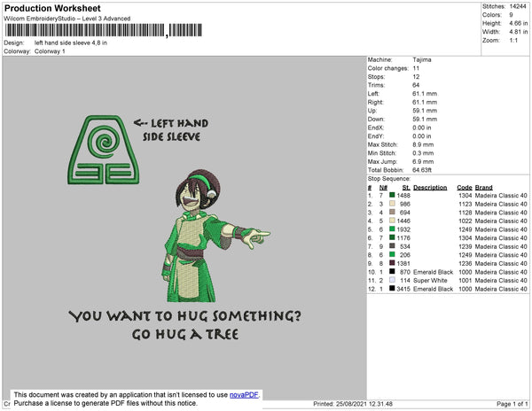The height and width of the screenshot is (411, 532).
Task: Click the Stitches value 14244
Action: point(518,6)
